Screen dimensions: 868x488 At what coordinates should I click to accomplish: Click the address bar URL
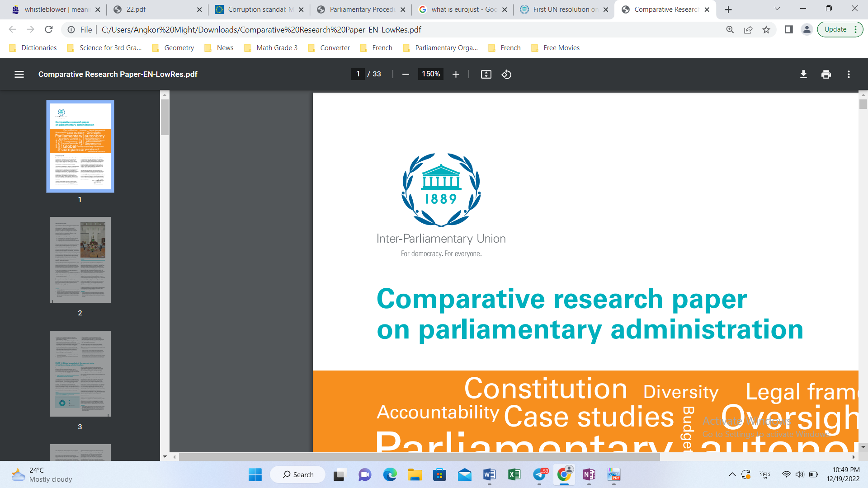(261, 29)
